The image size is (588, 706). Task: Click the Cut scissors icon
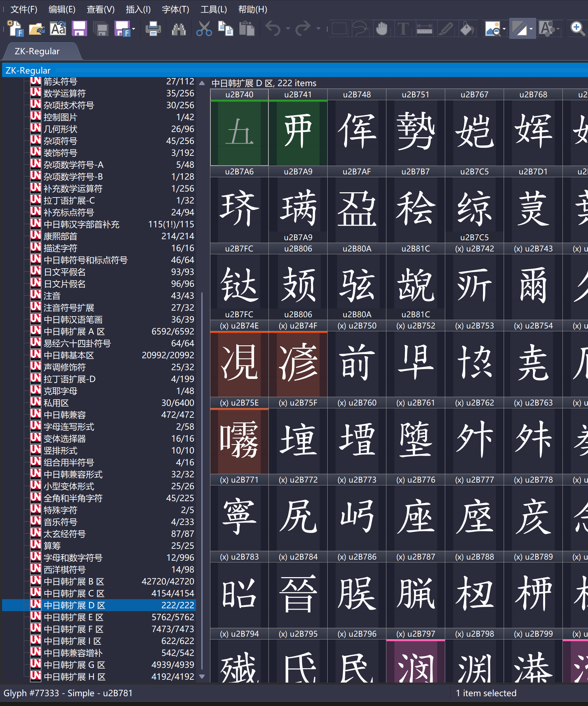pos(204,29)
